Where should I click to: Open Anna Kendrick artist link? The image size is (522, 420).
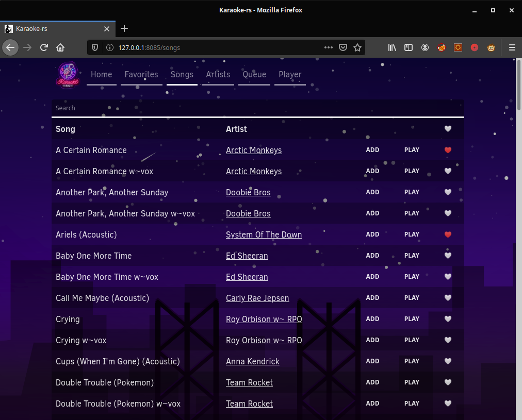tap(253, 361)
